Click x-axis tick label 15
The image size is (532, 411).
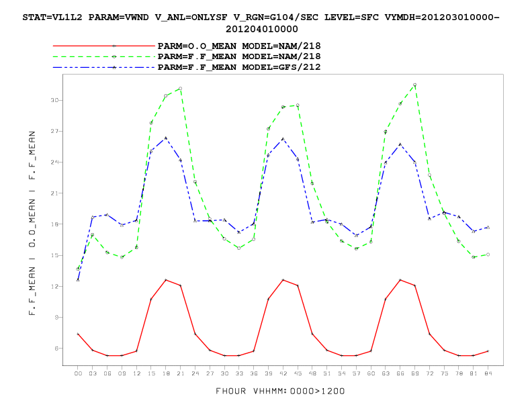pyautogui.click(x=151, y=373)
